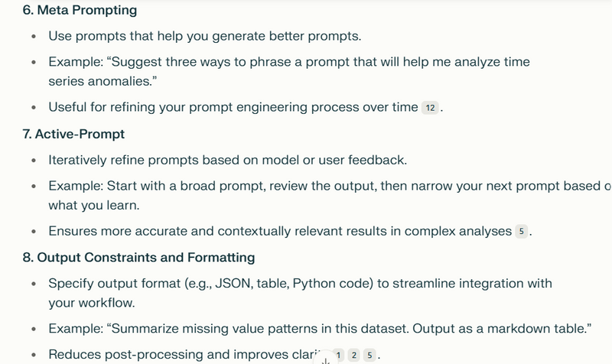This screenshot has width=612, height=364.
Task: Click the scroll-to-bottom down arrow button
Action: coord(326,359)
